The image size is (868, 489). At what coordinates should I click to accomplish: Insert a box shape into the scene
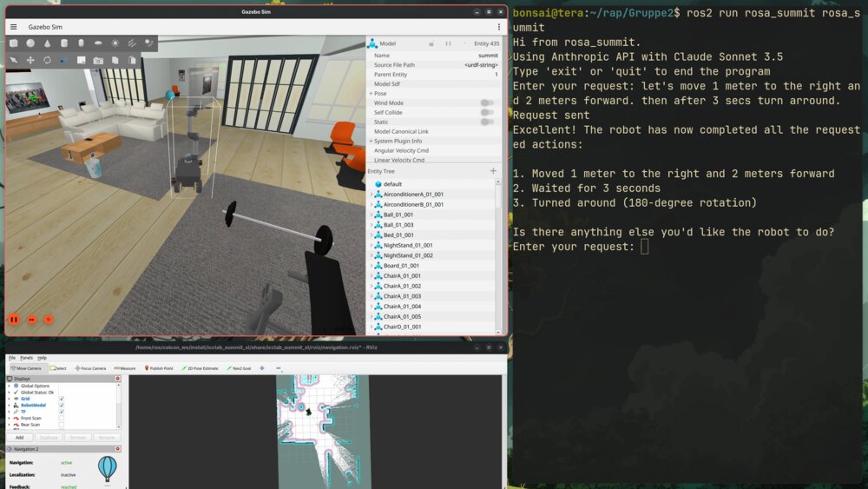click(x=14, y=43)
